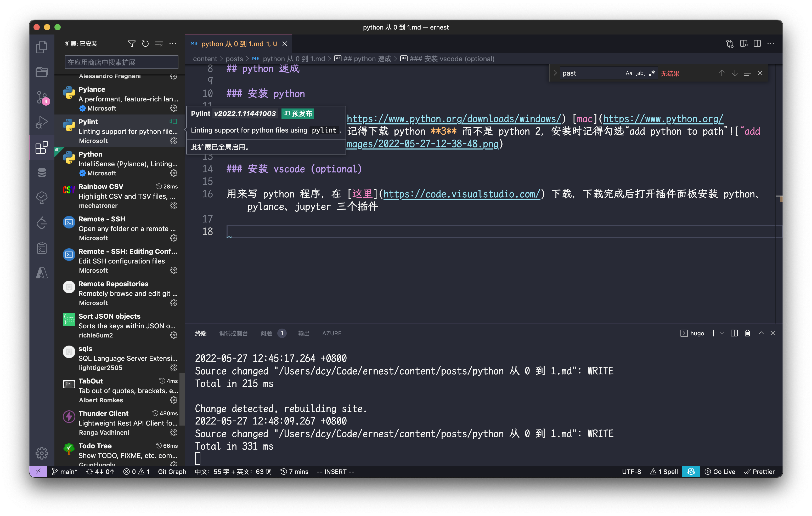812x516 pixels.
Task: Click the extension marketplace search field
Action: click(x=121, y=62)
